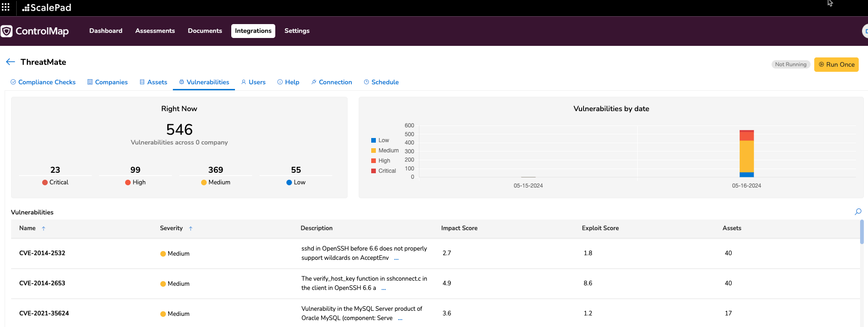Open the Settings menu
Screen dimensions: 868x327
pos(297,31)
